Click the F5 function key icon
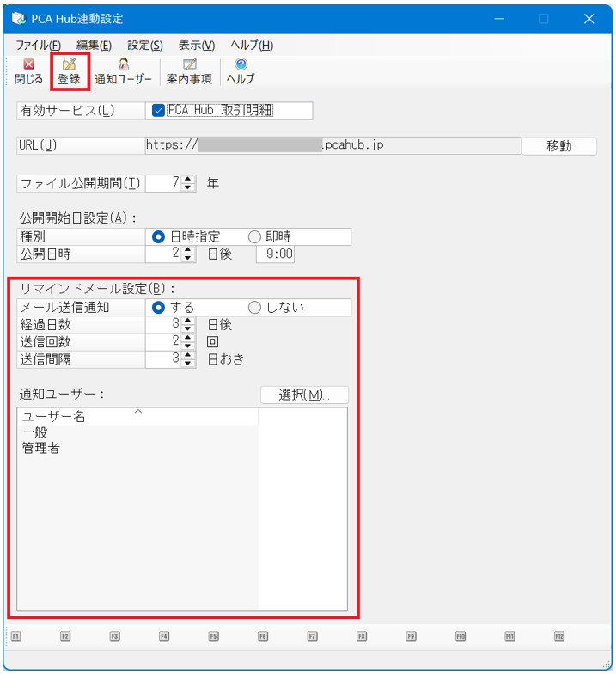This screenshot has height=674, width=616. point(213,636)
